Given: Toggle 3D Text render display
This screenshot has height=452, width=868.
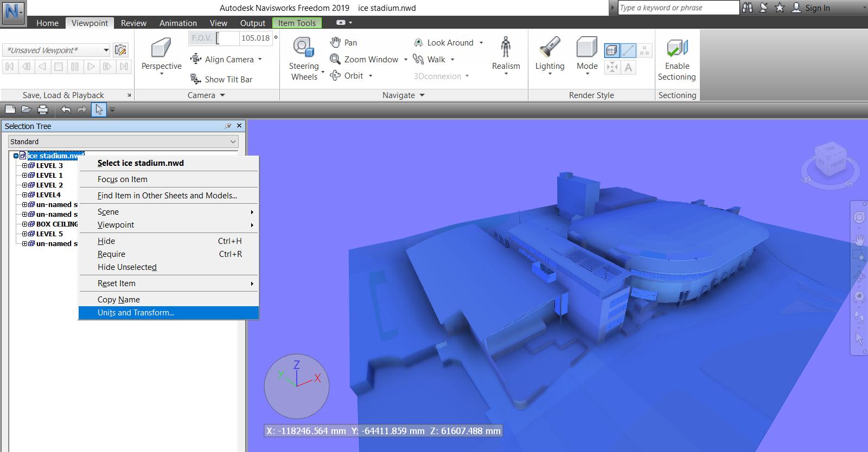Looking at the screenshot, I should tap(628, 67).
